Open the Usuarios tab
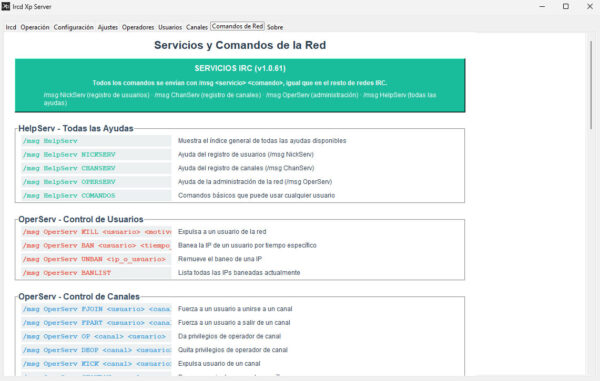The width and height of the screenshot is (600, 381). pos(170,27)
